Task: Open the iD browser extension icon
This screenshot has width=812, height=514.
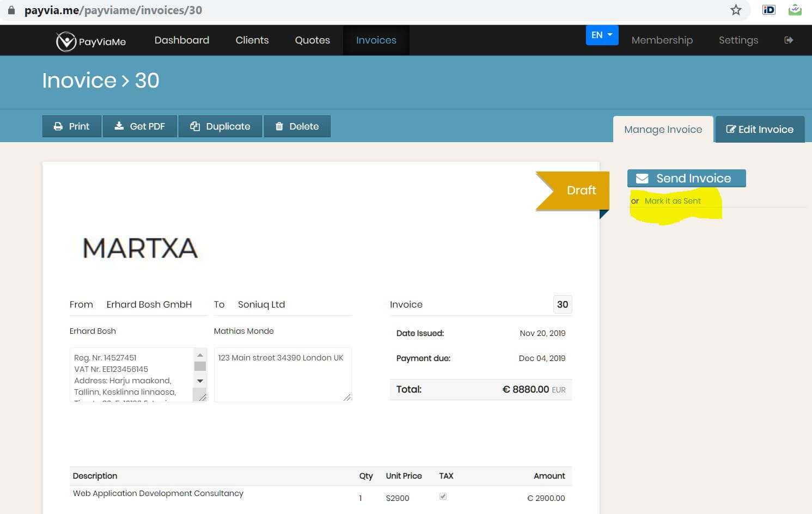Action: tap(768, 10)
